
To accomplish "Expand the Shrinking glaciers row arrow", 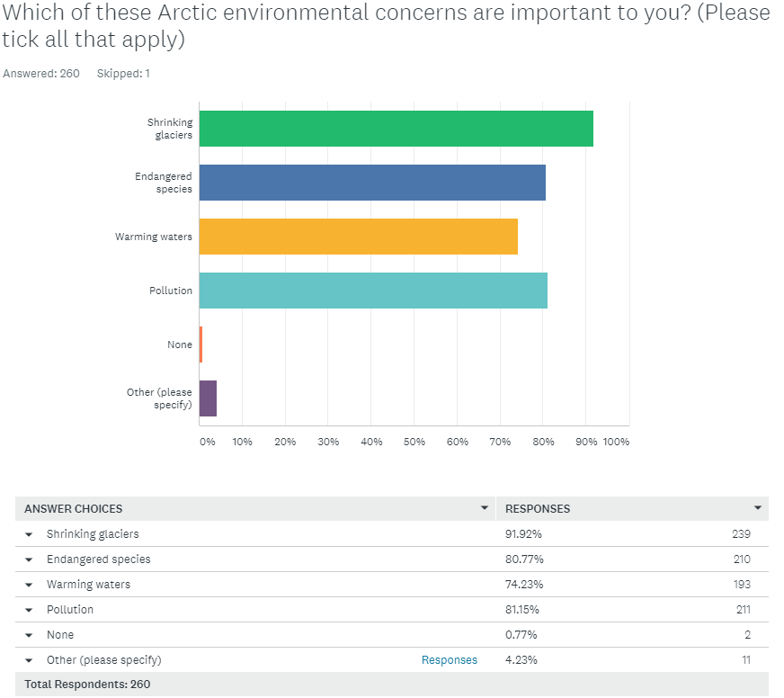I will point(29,534).
